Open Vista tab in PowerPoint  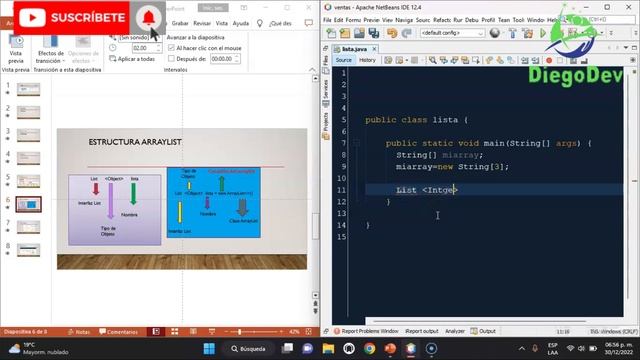tap(222, 23)
